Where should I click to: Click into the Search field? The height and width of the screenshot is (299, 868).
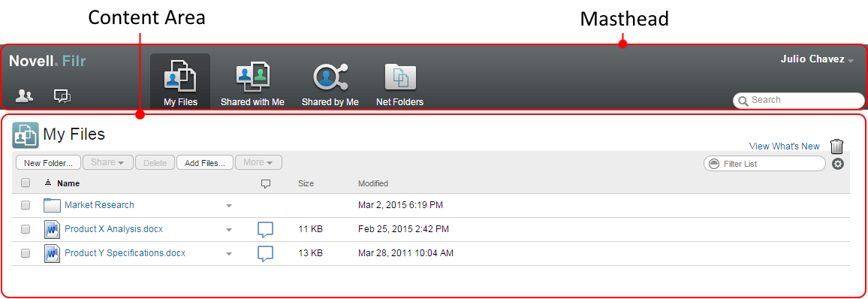(799, 100)
